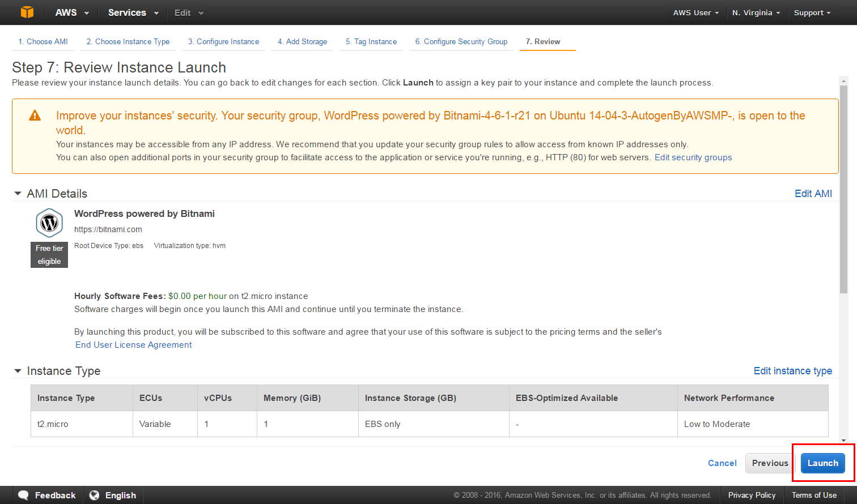Image resolution: width=857 pixels, height=504 pixels.
Task: Click the EBS-Optimized Available column header
Action: coord(593,398)
